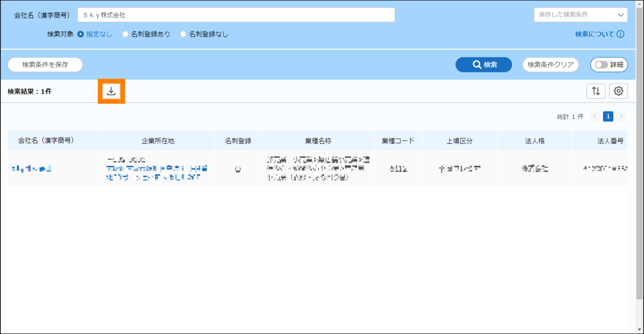Click the 検索条件クリア button
Screen dimensions: 644x334
coord(550,65)
